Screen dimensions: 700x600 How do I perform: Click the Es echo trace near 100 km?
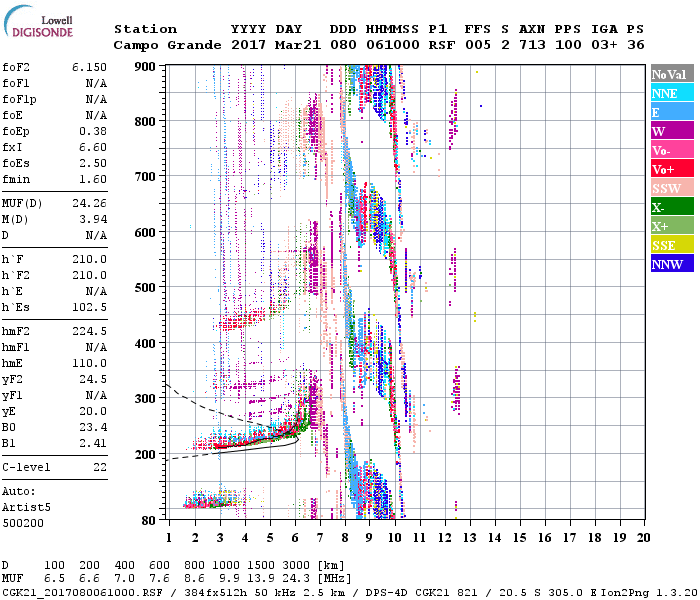coord(210,502)
